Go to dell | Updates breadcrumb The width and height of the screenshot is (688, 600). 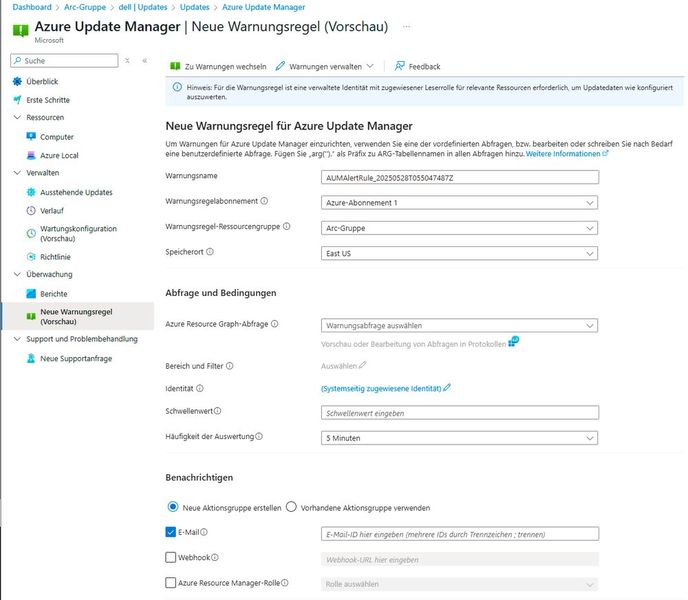pos(143,7)
